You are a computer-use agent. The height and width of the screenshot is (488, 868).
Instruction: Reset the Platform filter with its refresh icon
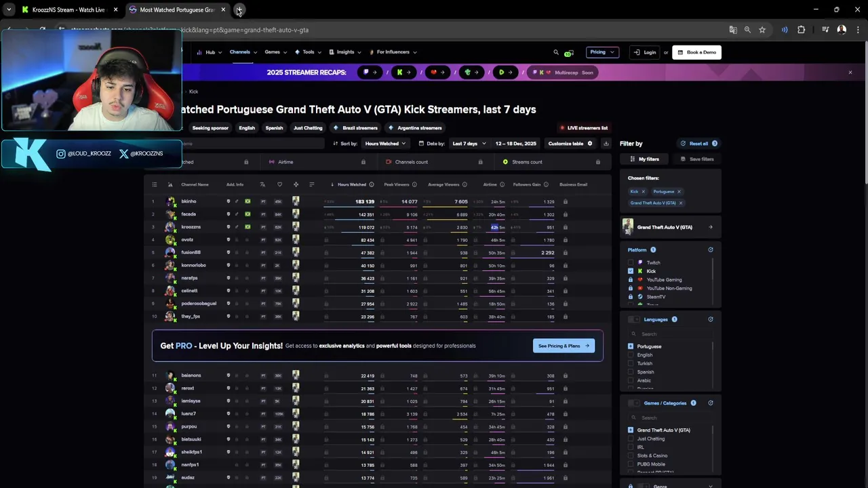point(711,249)
